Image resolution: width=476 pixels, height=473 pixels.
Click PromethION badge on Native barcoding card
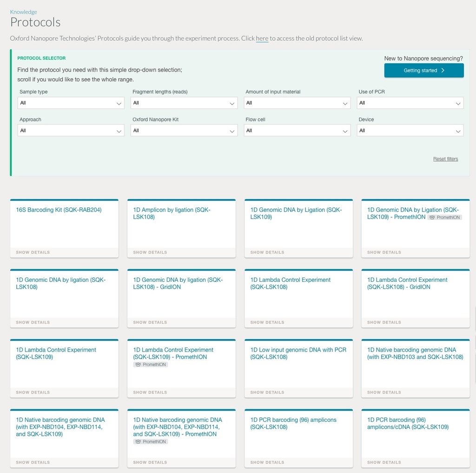click(x=151, y=442)
